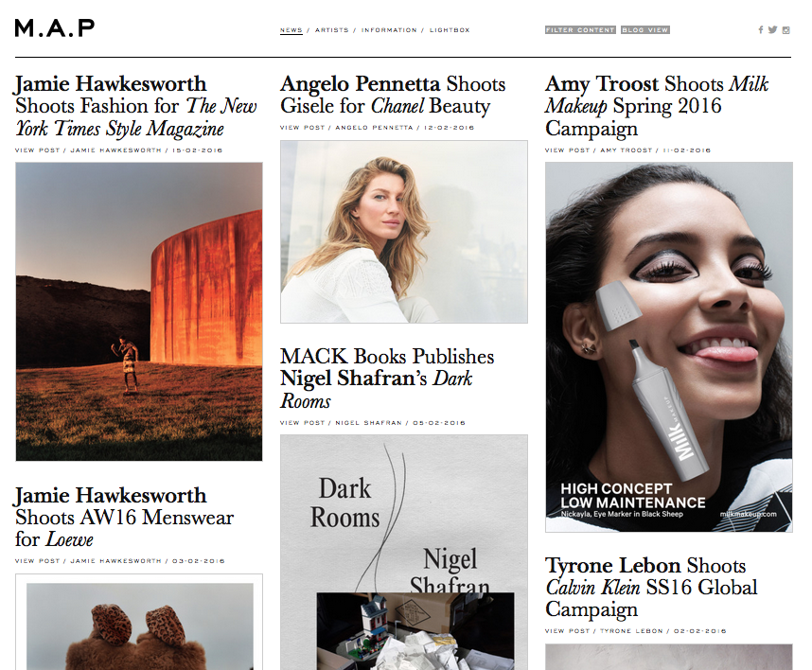Go to the Artists page
The image size is (812, 670).
pos(332,30)
